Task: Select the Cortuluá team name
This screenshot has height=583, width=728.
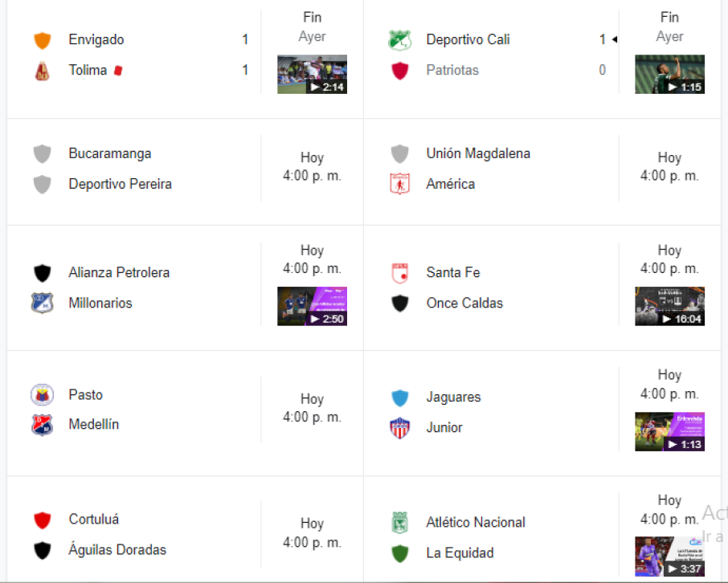Action: (94, 520)
